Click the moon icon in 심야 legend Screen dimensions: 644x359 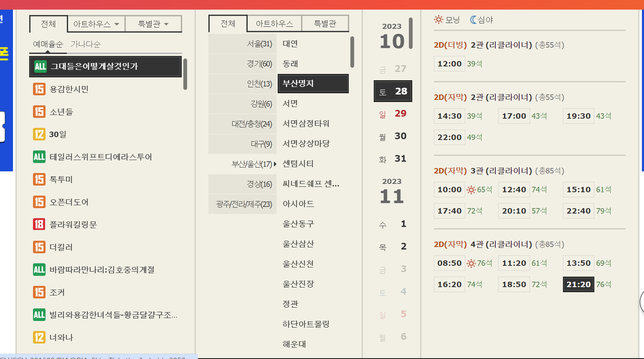473,20
